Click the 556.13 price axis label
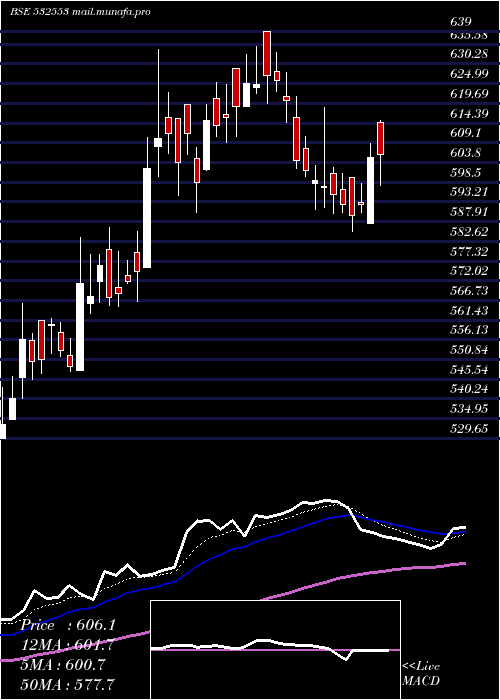This screenshot has width=500, height=700. (x=469, y=330)
